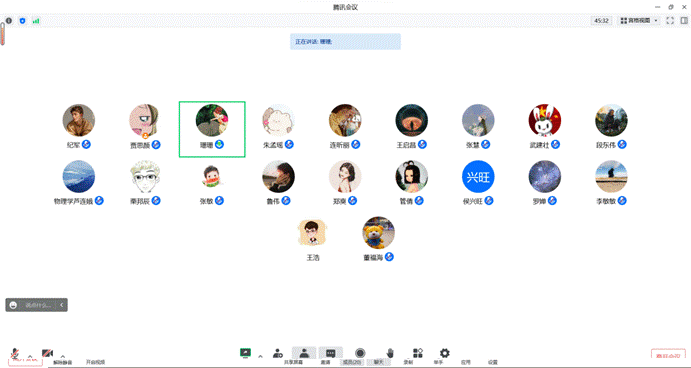The image size is (691, 368).
Task: Click muted mic icon beside 王启昌
Action: (x=422, y=145)
